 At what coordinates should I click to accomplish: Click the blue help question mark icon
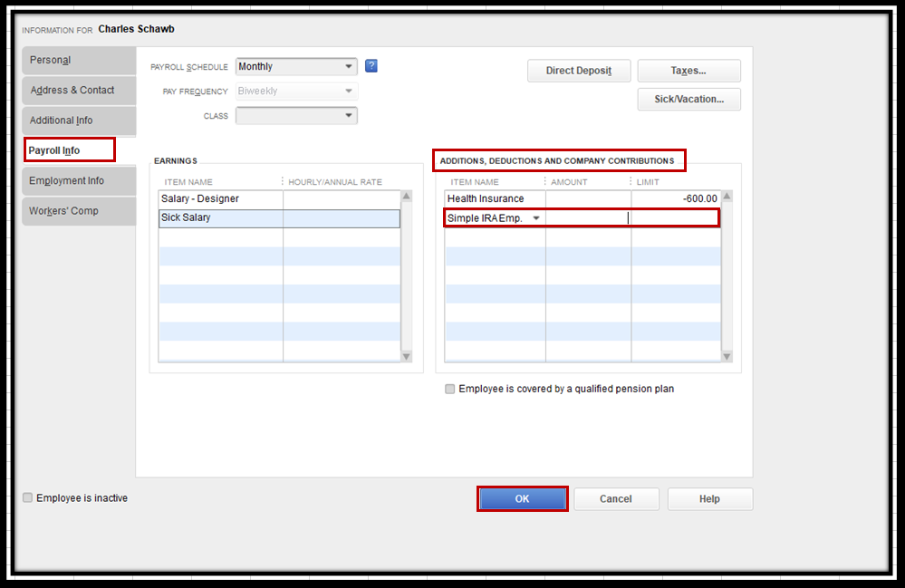point(371,66)
